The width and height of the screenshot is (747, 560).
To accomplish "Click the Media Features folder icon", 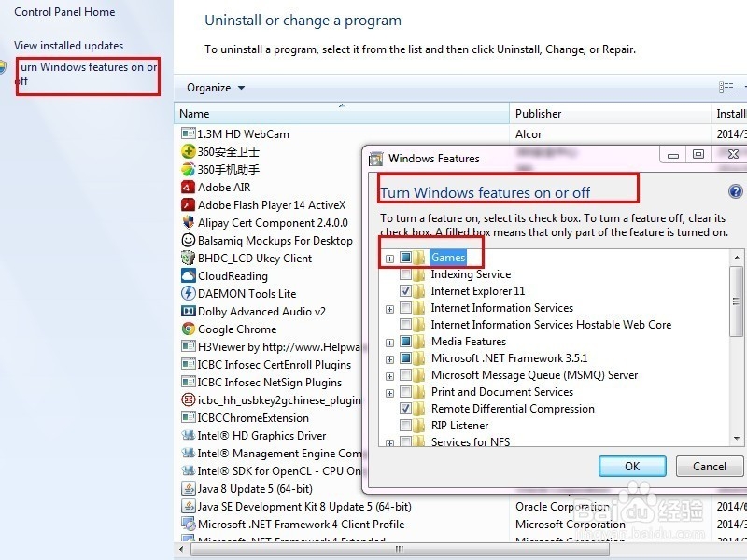I will click(419, 342).
